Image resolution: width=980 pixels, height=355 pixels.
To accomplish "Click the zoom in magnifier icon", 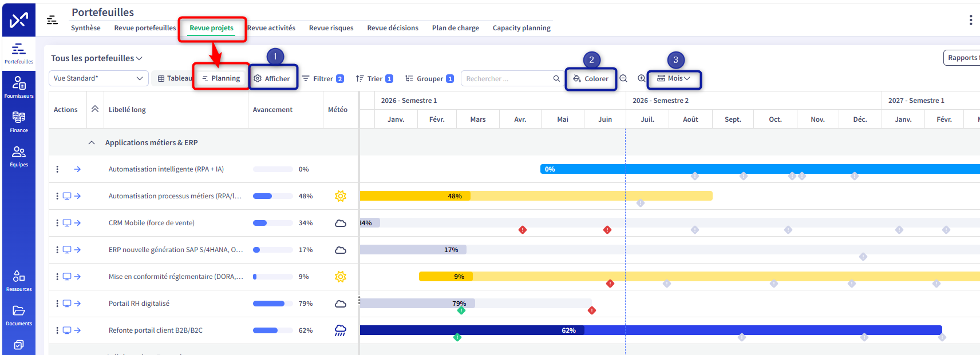I will point(642,78).
